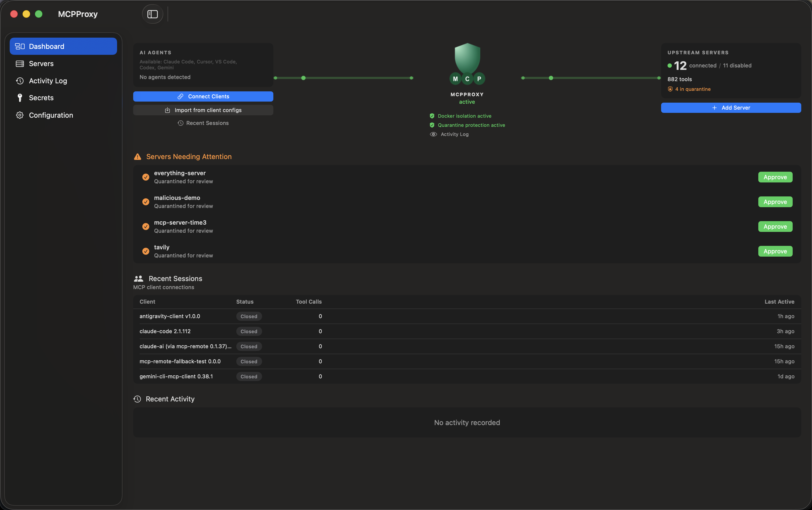This screenshot has width=812, height=510.
Task: Click the orange status icon for mcp-server-time3
Action: [x=146, y=226]
